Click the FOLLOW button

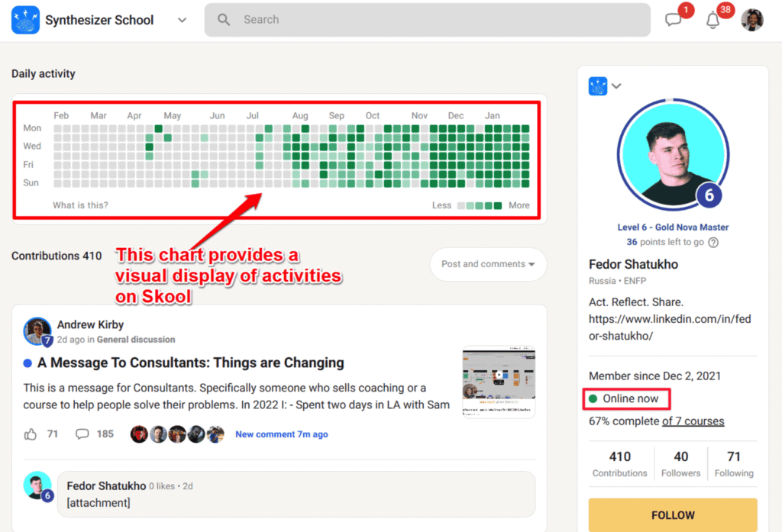click(x=673, y=515)
